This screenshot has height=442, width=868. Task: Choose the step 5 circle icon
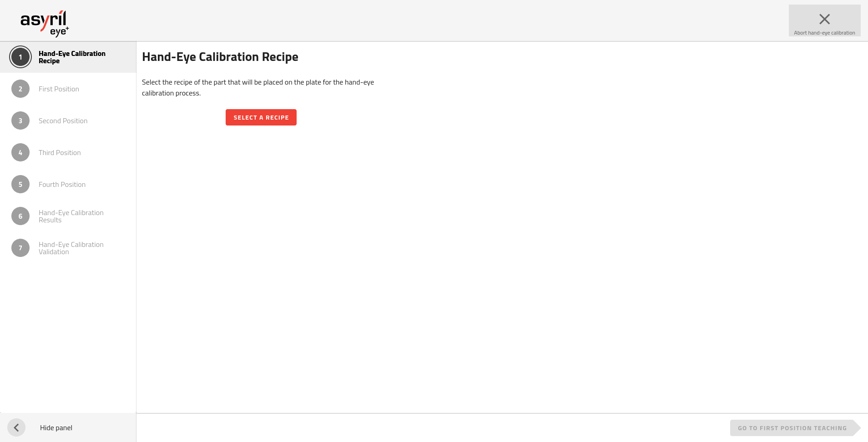coord(20,185)
